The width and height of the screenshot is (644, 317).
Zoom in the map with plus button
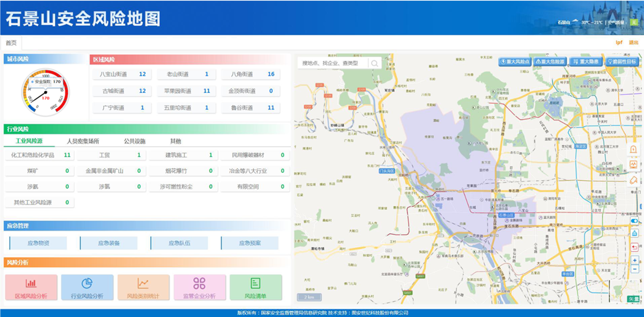tap(635, 260)
